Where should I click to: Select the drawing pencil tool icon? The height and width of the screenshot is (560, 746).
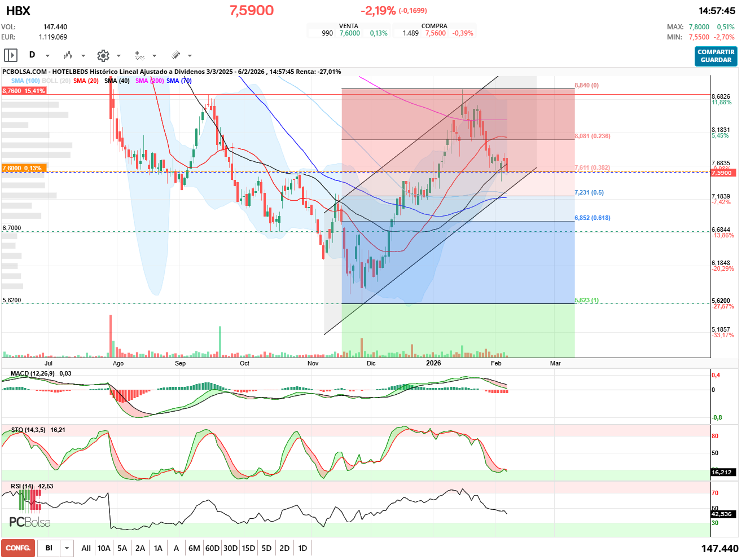[175, 55]
